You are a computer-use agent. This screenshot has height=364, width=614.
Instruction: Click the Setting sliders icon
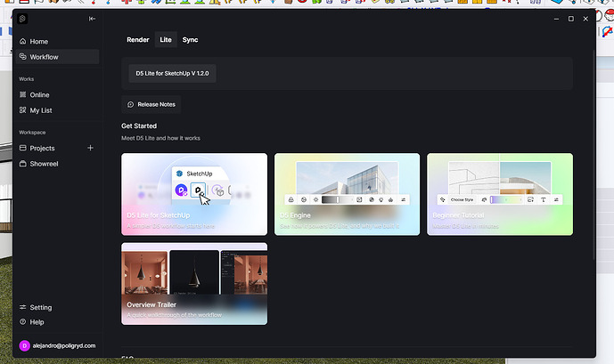[x=22, y=307]
